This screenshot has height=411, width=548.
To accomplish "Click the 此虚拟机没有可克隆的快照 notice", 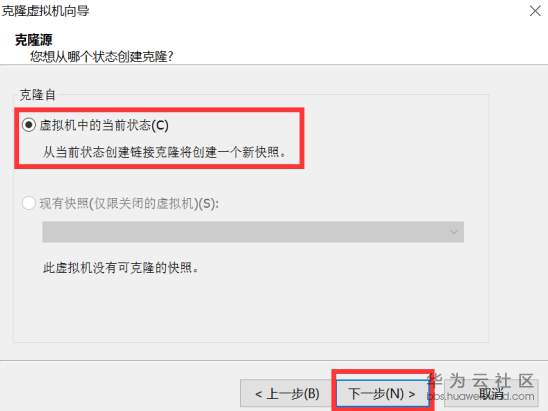I will pyautogui.click(x=121, y=268).
